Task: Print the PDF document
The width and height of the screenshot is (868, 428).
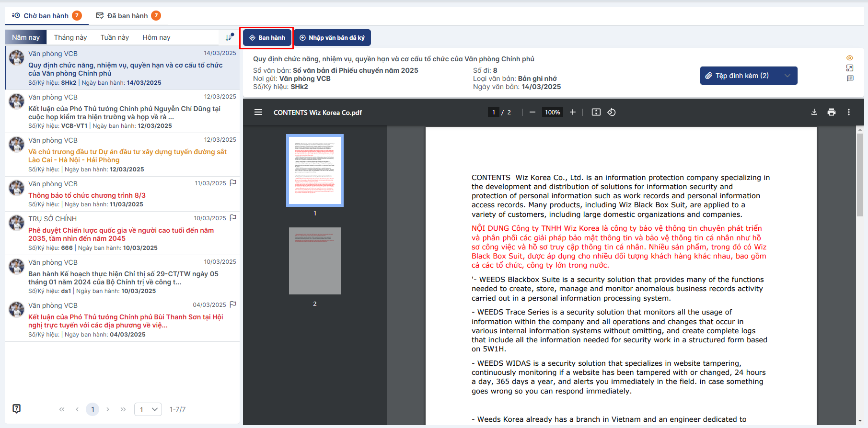Action: (832, 112)
